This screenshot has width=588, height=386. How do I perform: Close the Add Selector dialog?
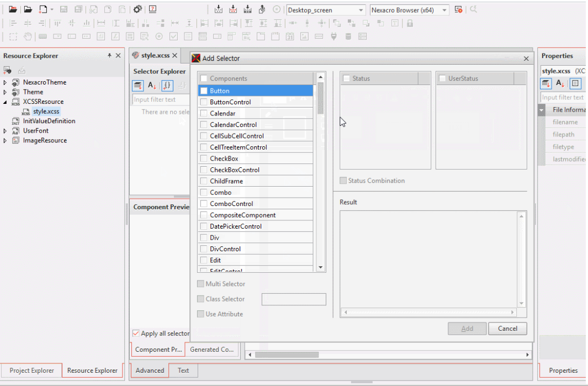[526, 59]
